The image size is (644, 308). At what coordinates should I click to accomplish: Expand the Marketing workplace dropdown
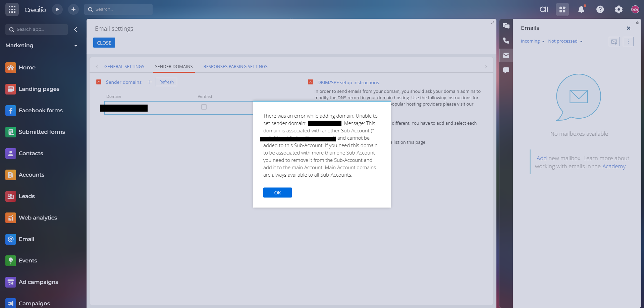tap(42, 46)
